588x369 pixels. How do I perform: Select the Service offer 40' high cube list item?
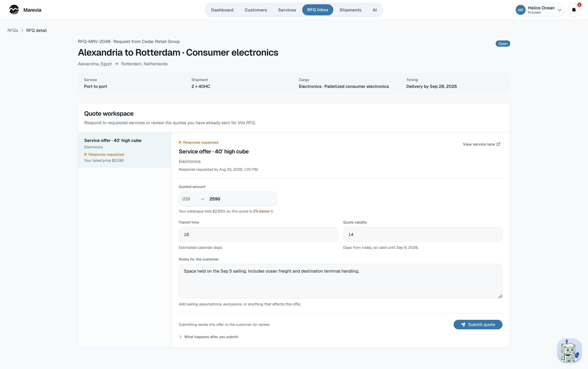pos(124,150)
